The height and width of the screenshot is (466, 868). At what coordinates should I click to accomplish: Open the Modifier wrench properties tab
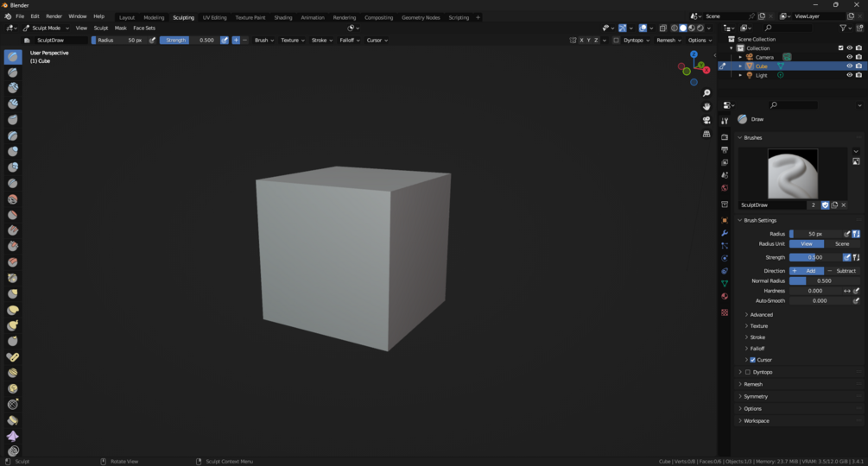coord(725,233)
